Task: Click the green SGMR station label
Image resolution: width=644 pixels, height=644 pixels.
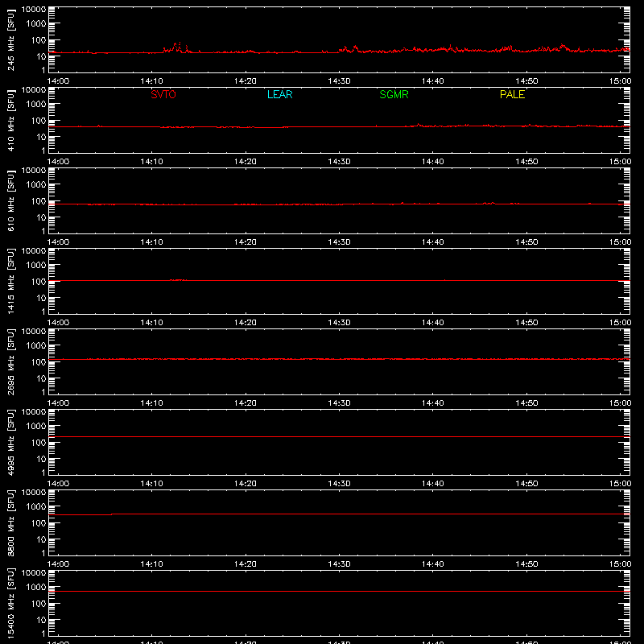Action: [394, 94]
